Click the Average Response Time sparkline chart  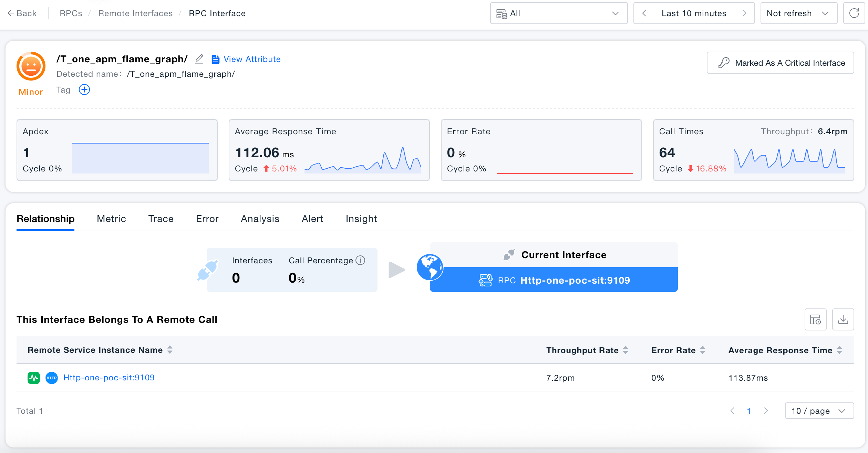363,159
